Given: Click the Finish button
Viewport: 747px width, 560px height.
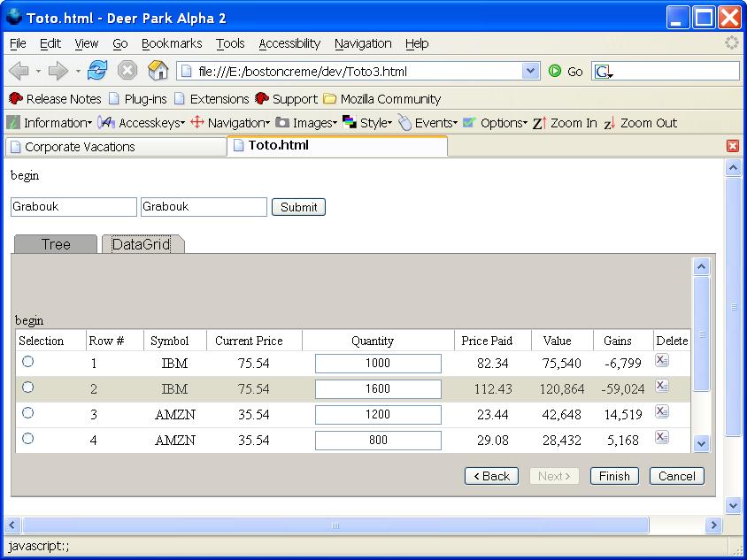Looking at the screenshot, I should coord(613,476).
